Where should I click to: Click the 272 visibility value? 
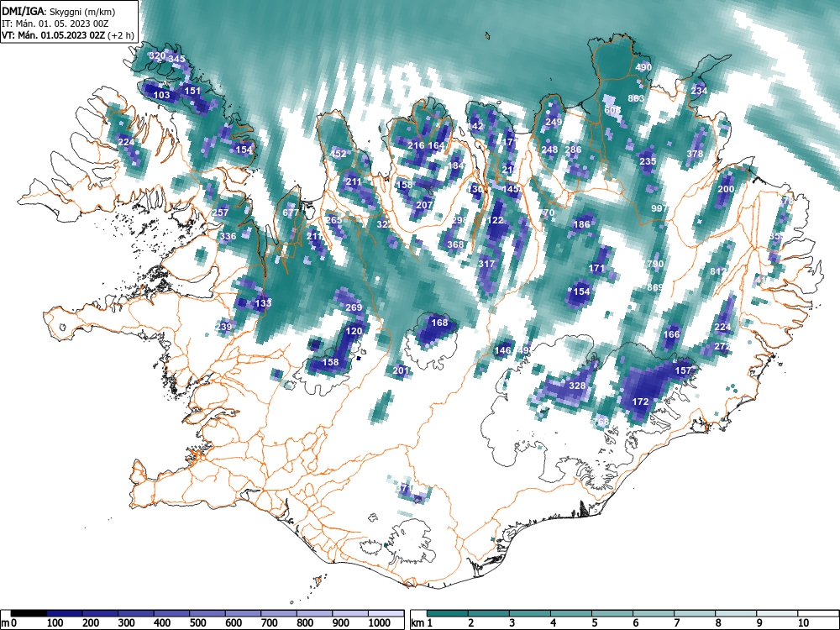click(722, 347)
